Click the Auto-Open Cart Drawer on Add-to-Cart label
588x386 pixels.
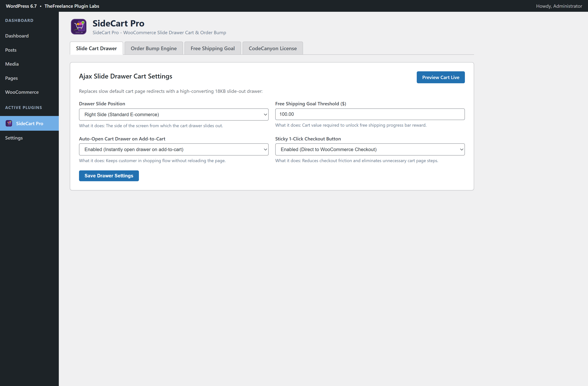point(122,139)
